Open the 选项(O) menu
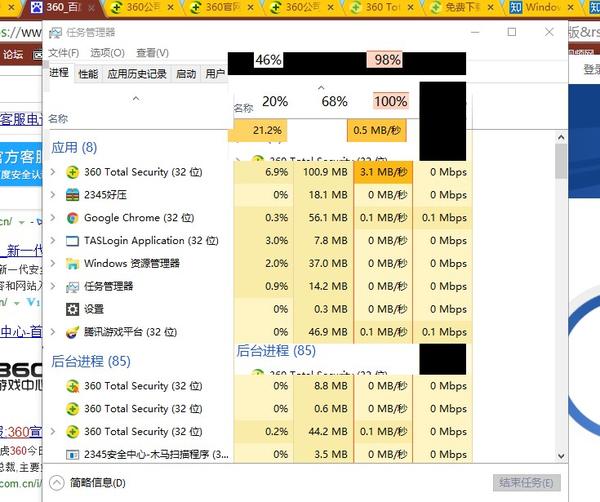 pos(108,53)
